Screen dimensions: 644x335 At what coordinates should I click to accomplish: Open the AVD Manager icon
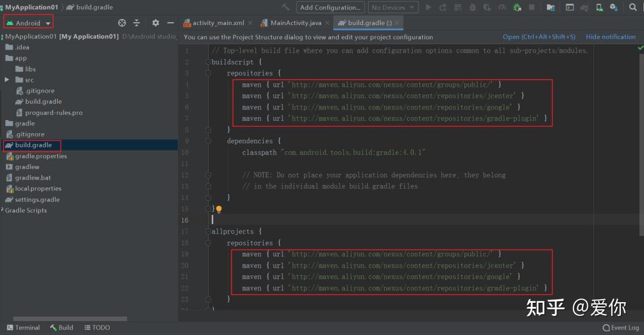coord(599,7)
